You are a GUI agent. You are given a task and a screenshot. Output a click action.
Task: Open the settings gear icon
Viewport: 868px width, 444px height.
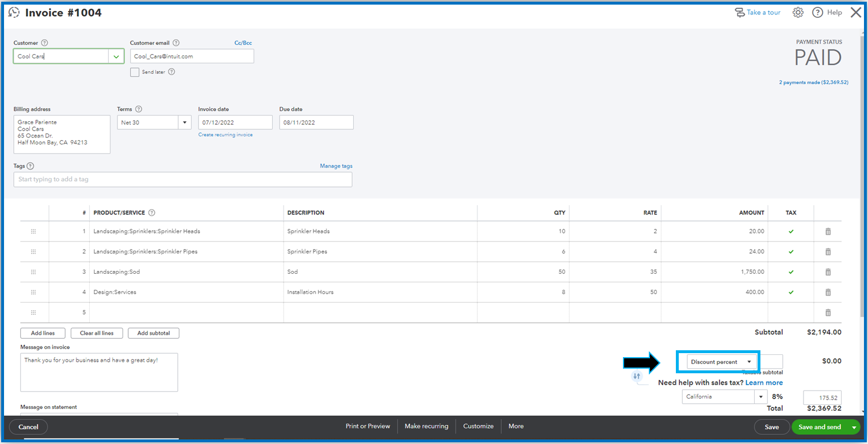pos(797,13)
